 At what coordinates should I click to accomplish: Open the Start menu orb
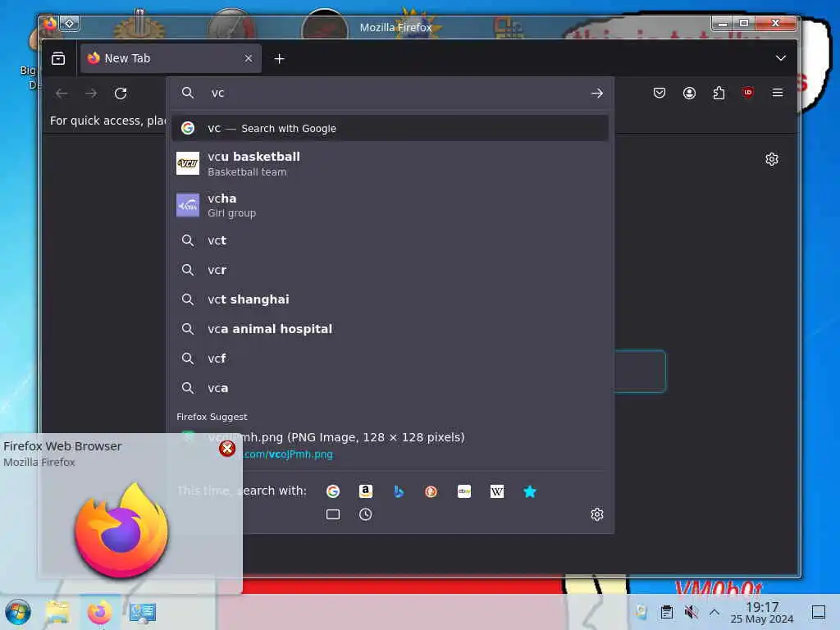click(18, 612)
